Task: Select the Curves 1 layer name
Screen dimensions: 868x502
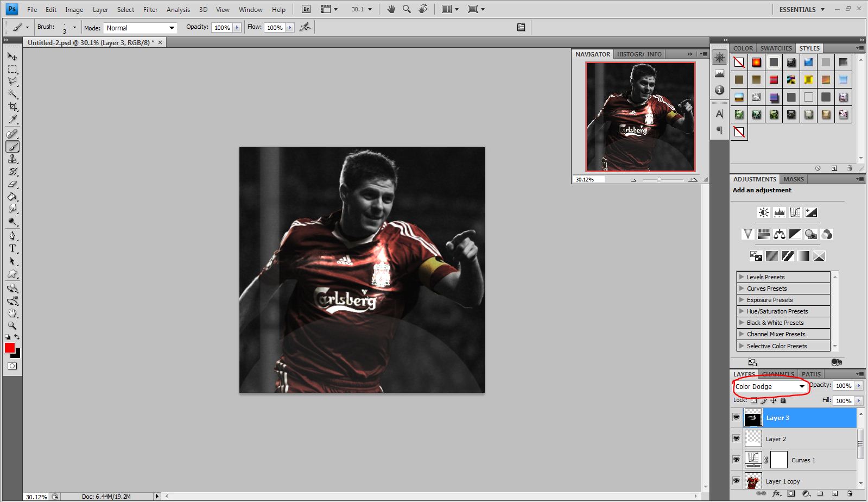Action: [x=803, y=460]
